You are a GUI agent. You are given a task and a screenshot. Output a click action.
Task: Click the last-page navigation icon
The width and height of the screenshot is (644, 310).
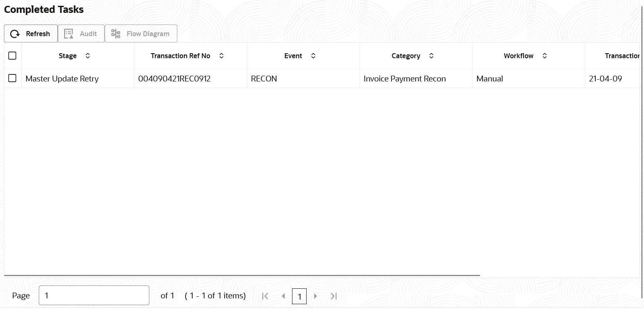coord(333,296)
